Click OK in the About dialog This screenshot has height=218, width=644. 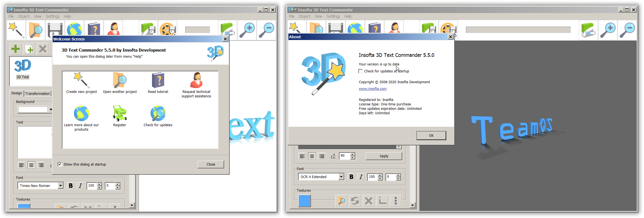[431, 135]
